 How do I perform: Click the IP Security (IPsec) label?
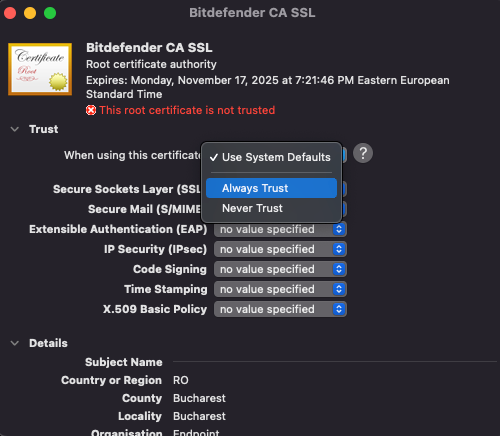coord(155,249)
